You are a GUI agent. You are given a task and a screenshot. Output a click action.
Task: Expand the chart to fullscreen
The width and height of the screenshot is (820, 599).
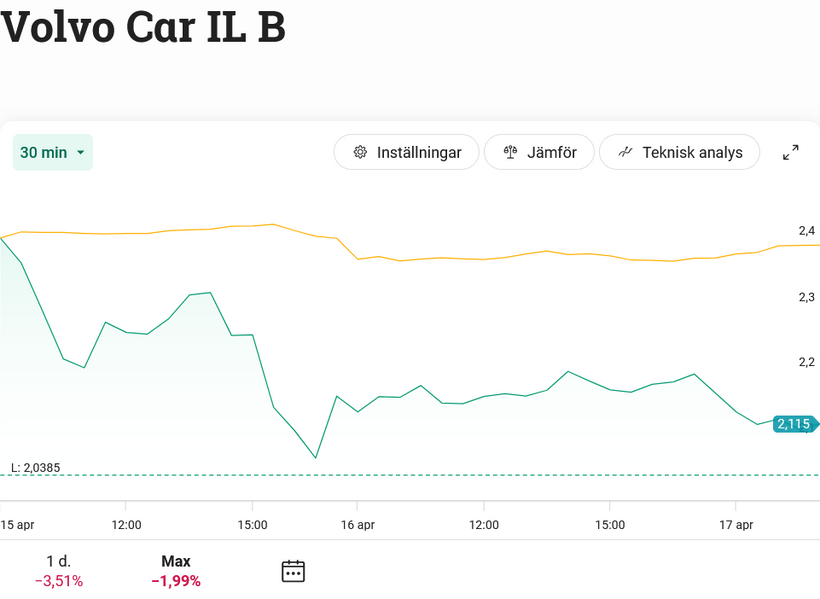(x=790, y=153)
